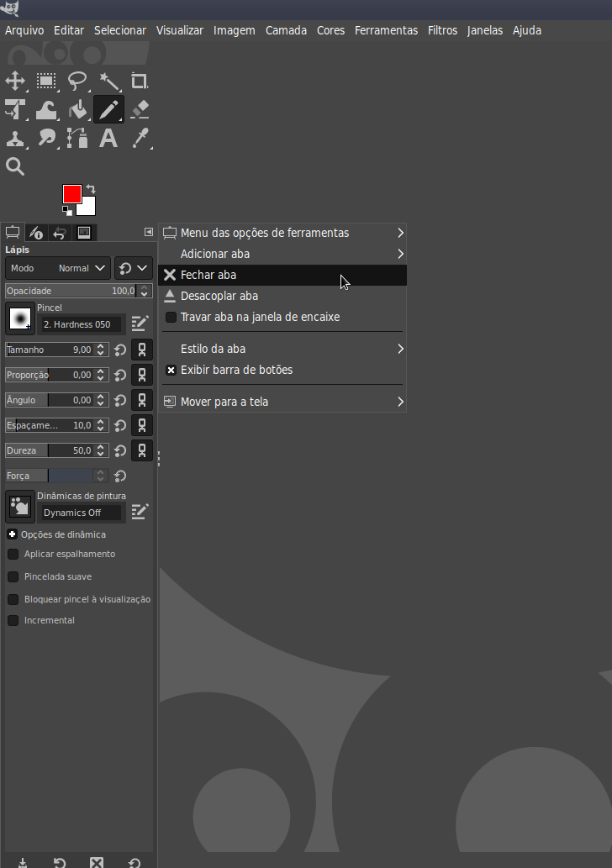Viewport: 612px width, 868px height.
Task: Switch to the Undo History tab
Action: point(60,233)
